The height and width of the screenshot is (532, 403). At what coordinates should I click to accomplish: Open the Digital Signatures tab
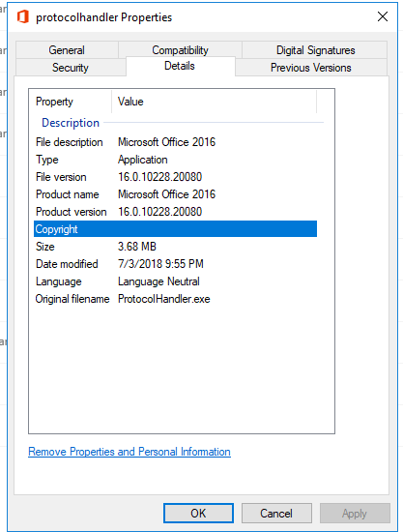[315, 50]
